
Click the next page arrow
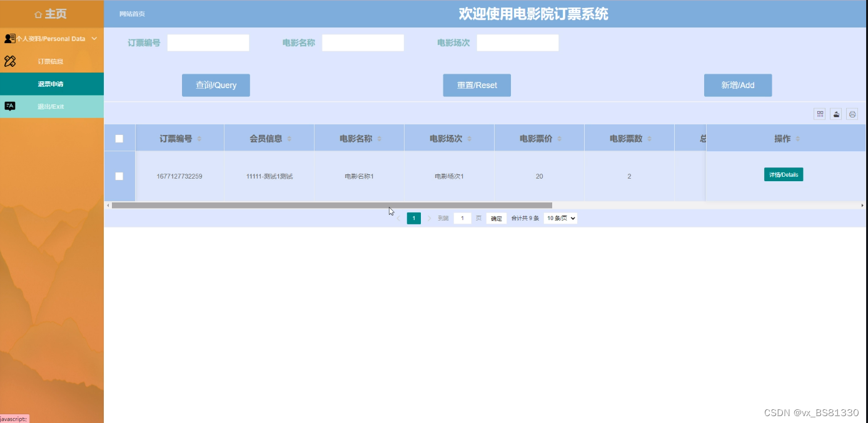coord(429,218)
